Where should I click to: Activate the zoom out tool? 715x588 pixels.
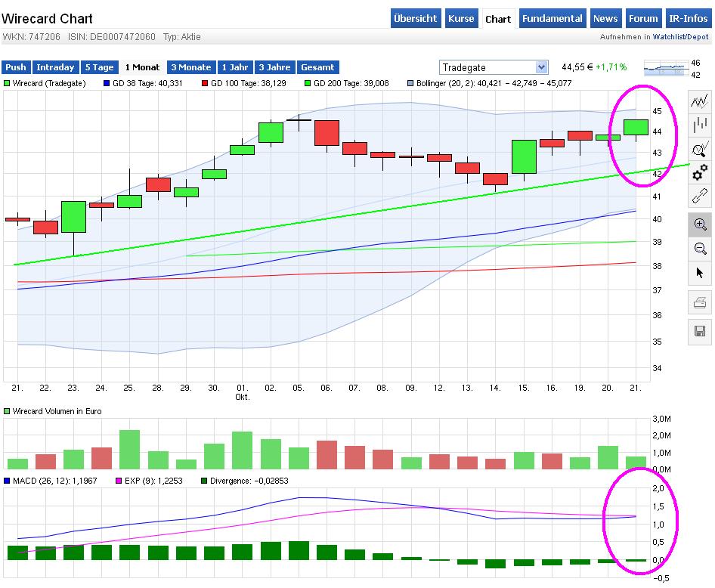[699, 249]
